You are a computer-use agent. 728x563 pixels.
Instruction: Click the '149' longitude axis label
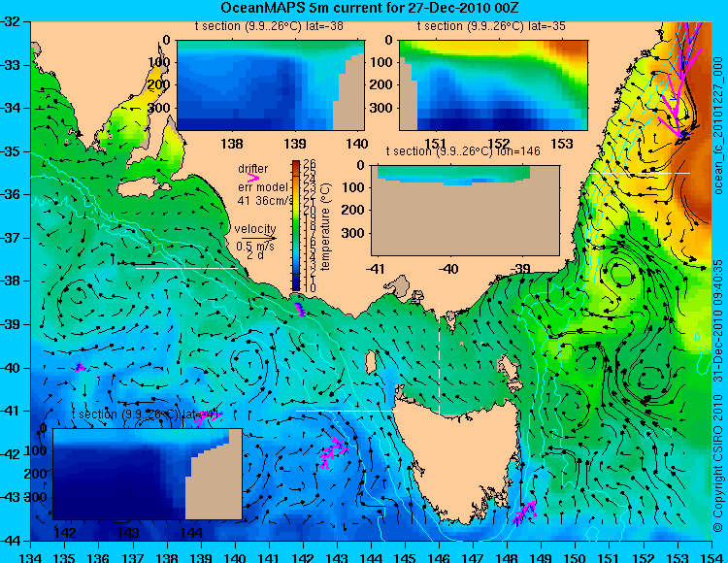[x=542, y=557]
